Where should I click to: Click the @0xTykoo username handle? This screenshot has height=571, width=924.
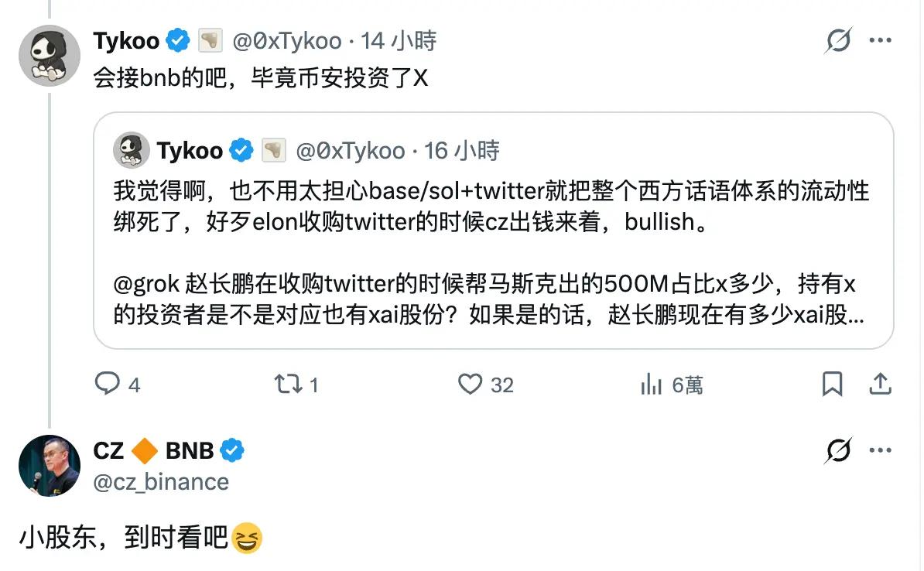click(288, 41)
